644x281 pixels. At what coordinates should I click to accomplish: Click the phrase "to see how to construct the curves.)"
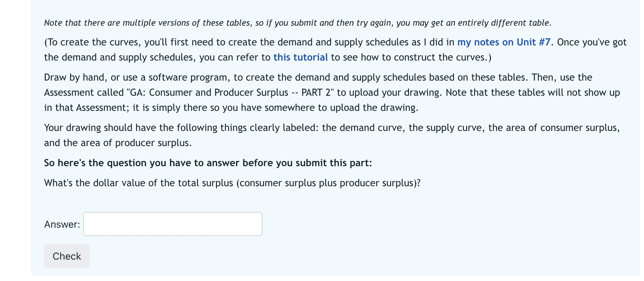click(x=411, y=58)
